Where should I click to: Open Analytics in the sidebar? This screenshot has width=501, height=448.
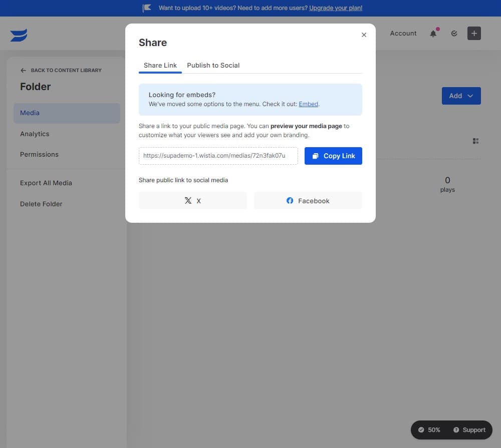(x=35, y=134)
